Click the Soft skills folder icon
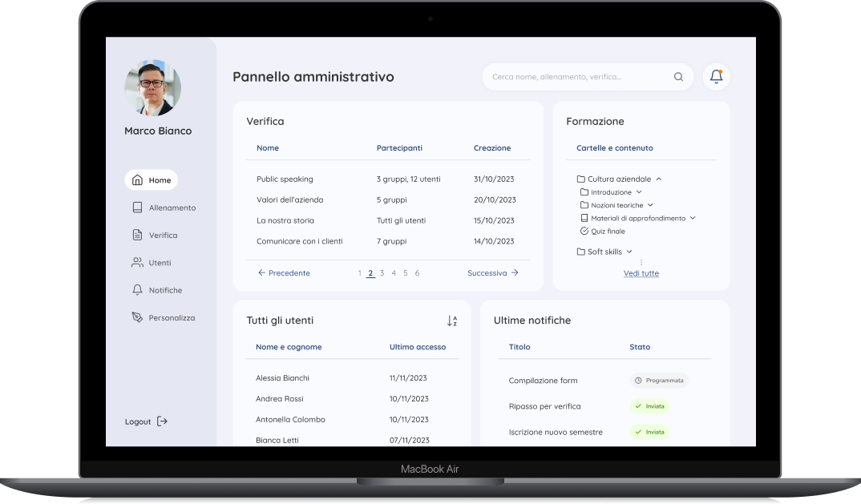This screenshot has width=861, height=504. click(x=581, y=252)
